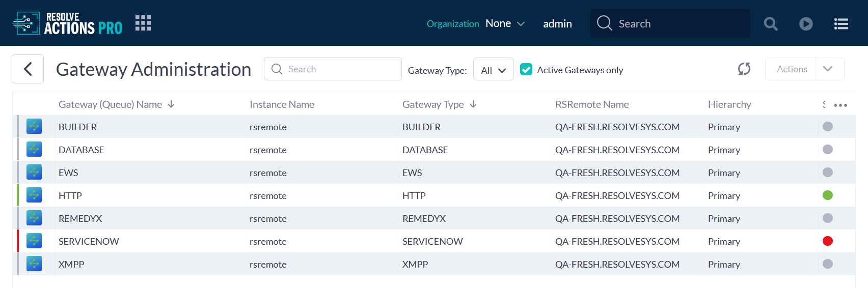Expand the Actions dropdown arrow

[x=828, y=69]
